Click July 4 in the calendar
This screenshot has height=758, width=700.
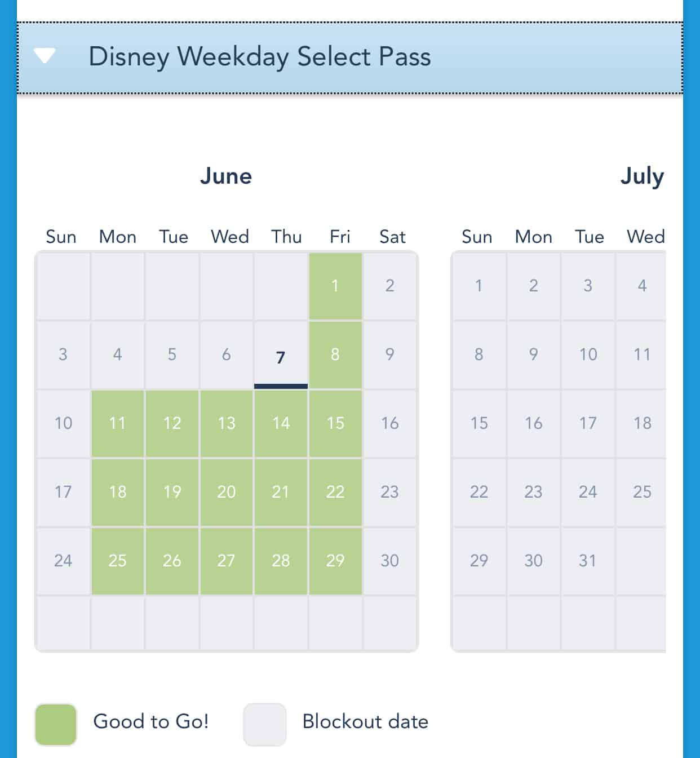pyautogui.click(x=642, y=286)
